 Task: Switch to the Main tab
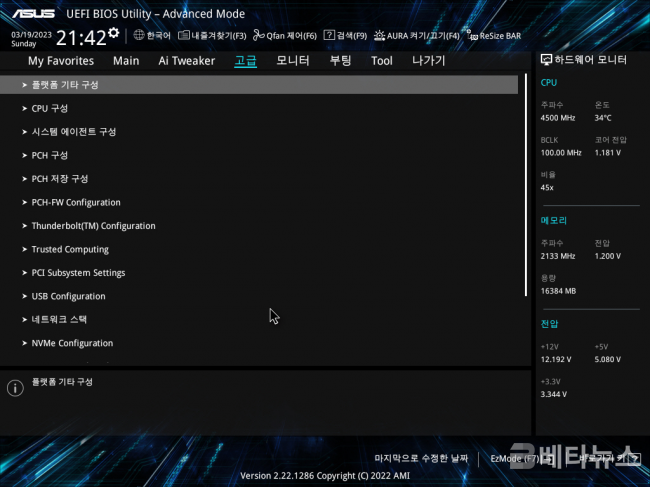(x=126, y=61)
